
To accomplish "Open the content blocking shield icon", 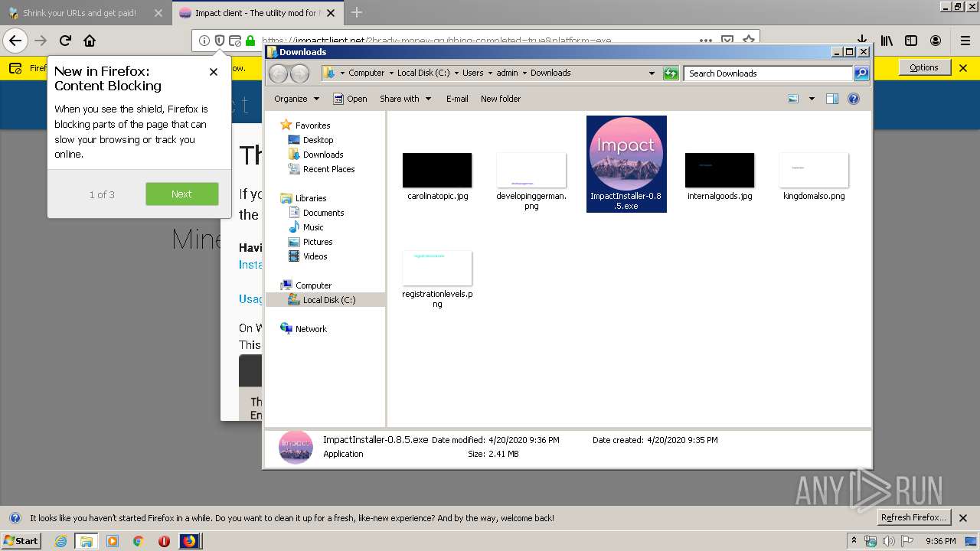I will (219, 41).
